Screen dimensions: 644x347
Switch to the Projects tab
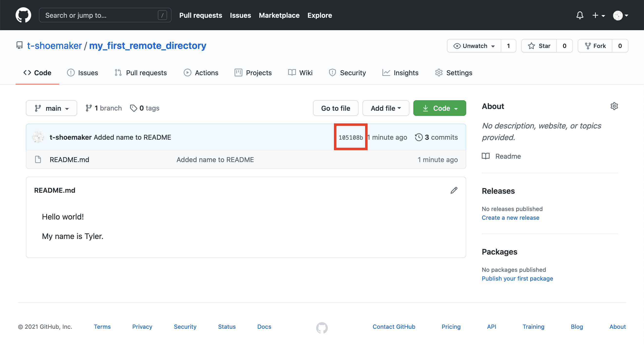pos(253,73)
